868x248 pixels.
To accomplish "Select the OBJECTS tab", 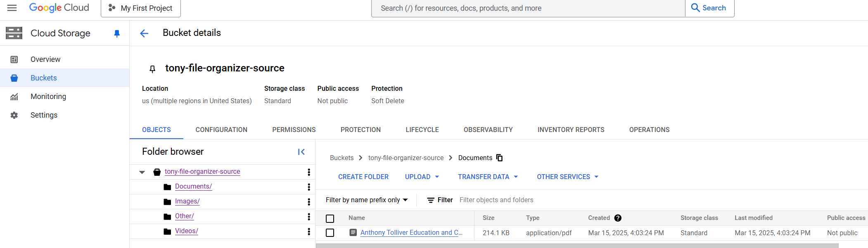I will point(157,130).
